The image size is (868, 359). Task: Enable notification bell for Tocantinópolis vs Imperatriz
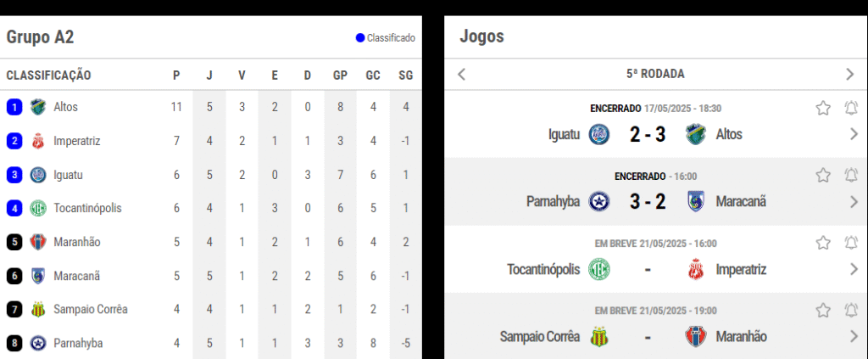point(851,243)
